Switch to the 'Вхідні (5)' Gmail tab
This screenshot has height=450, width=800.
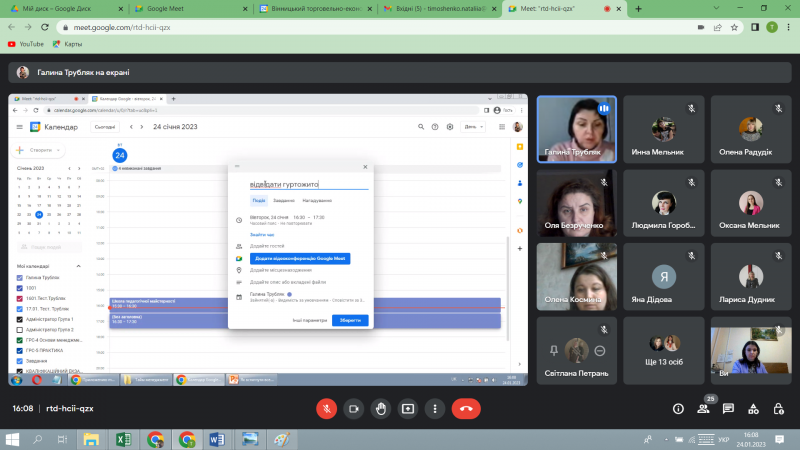pyautogui.click(x=439, y=9)
